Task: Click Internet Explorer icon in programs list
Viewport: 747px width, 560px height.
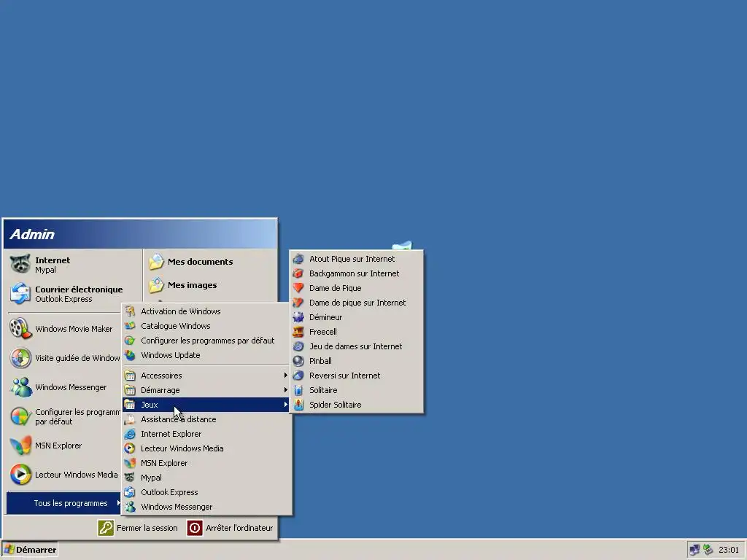Action: point(130,434)
